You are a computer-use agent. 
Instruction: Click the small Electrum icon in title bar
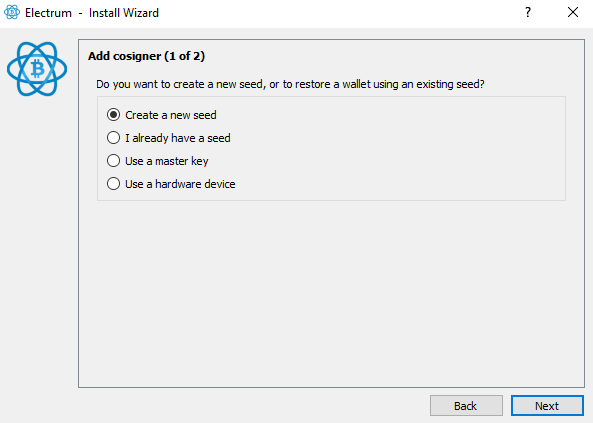12,12
